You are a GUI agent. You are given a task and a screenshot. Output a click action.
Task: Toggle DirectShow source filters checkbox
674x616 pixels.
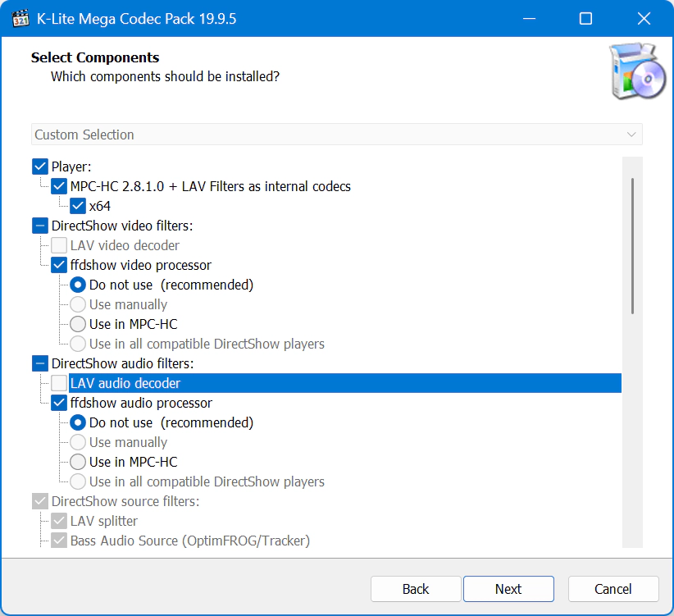[40, 502]
